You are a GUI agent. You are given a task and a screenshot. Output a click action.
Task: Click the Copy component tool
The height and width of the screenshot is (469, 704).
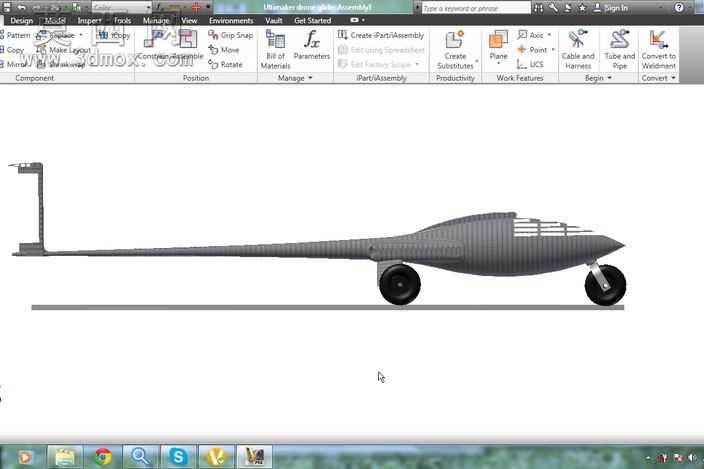coord(12,50)
